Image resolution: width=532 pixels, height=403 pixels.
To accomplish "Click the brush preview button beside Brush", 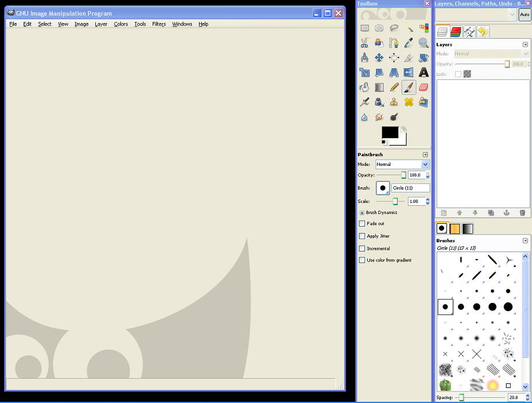I will click(x=383, y=188).
